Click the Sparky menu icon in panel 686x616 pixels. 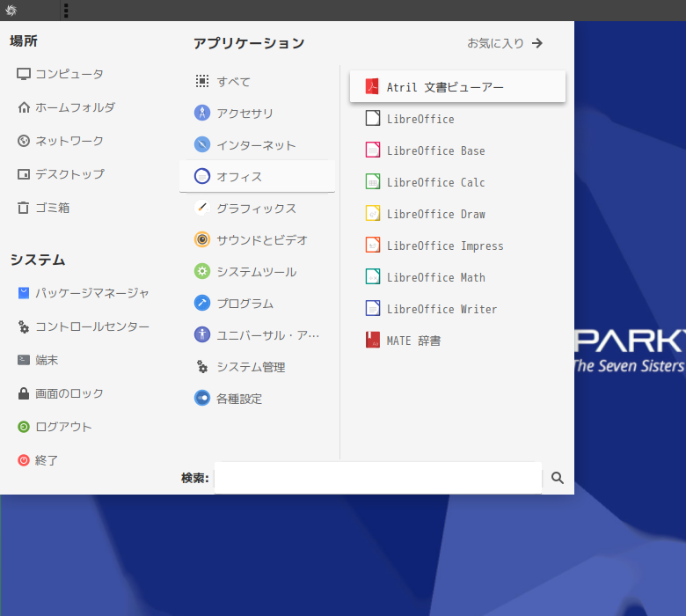pyautogui.click(x=11, y=10)
